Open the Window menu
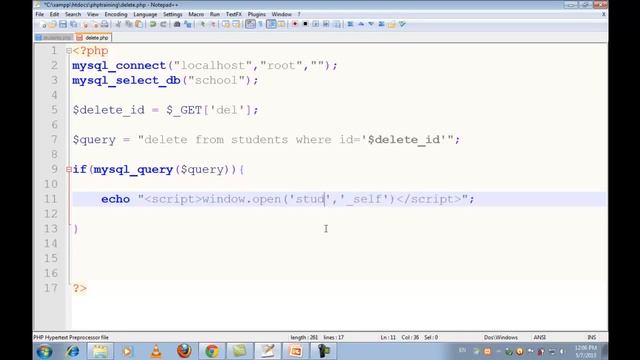Screen dimensions: 640x360 (x=282, y=14)
